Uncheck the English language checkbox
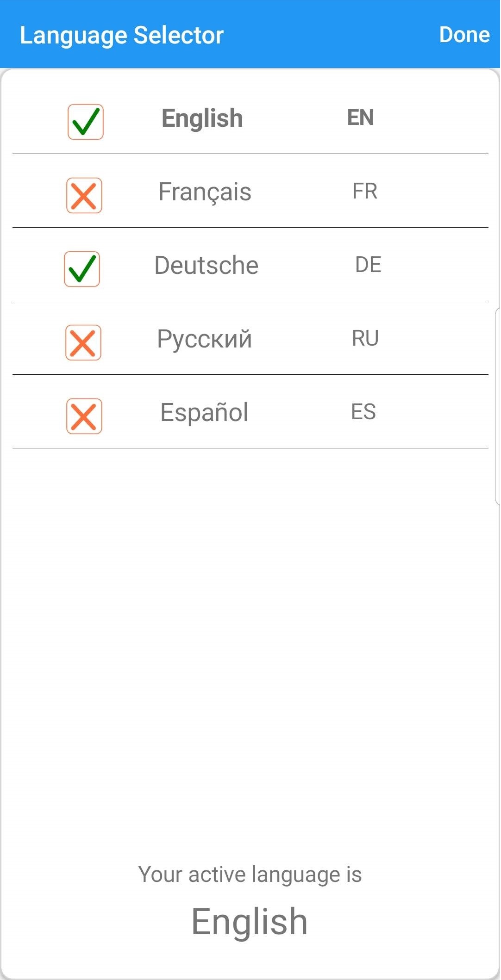 coord(85,122)
